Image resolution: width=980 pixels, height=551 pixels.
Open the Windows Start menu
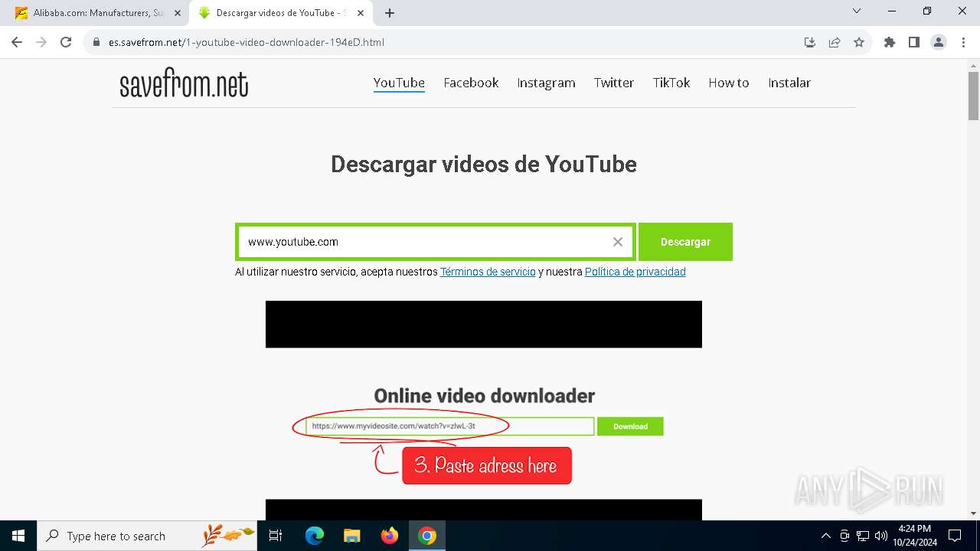tap(18, 536)
